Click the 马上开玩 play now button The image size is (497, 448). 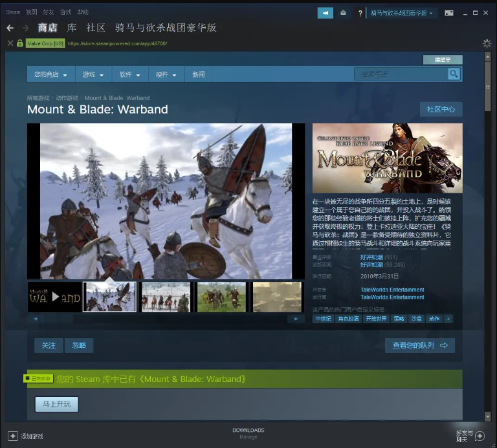point(56,404)
